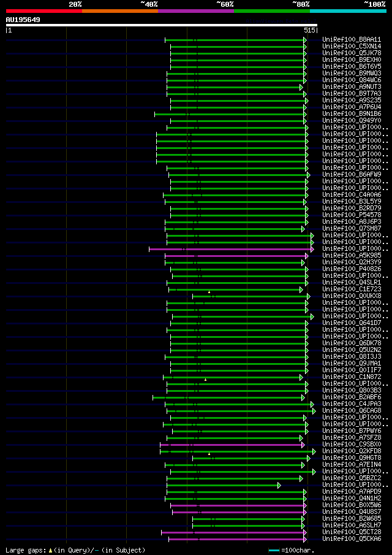This screenshot has height=555, width=392.
Task: Select the UniRef100_Q5CKA6 label
Action: click(x=352, y=539)
